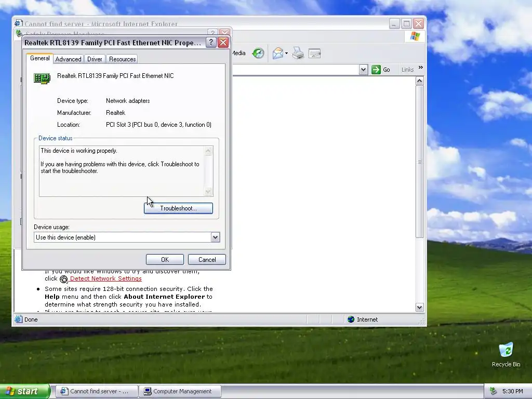Switch to the Advanced tab
Screen dimensions: 532x399
(68, 59)
